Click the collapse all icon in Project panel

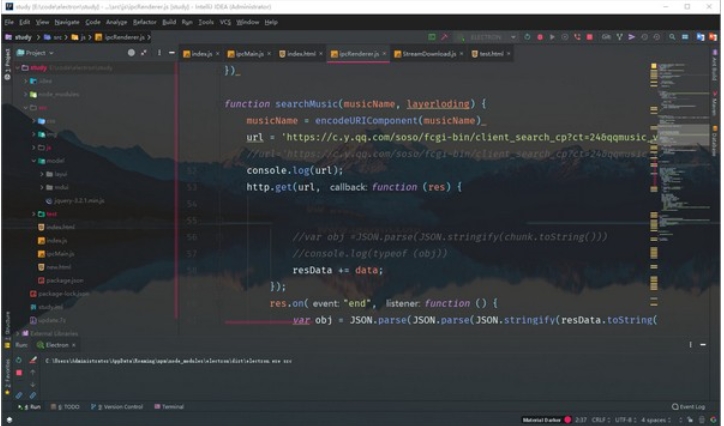pos(144,53)
